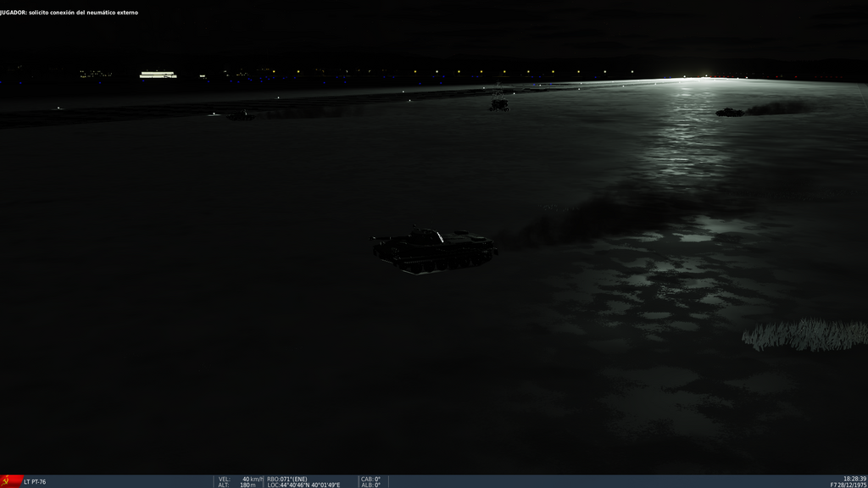Click the mission clock '18:28:39'
Image resolution: width=868 pixels, height=488 pixels.
854,479
